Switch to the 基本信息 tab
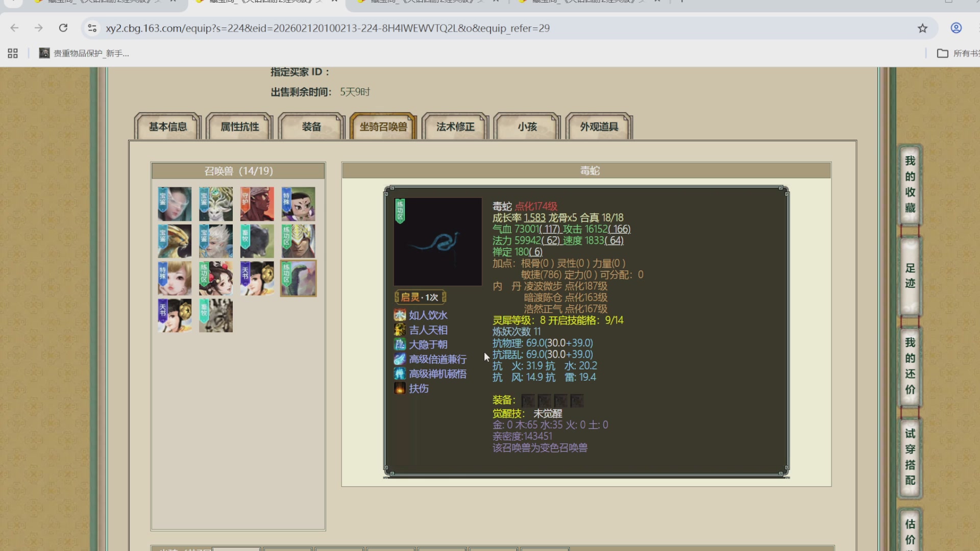This screenshot has width=980, height=551. pyautogui.click(x=167, y=127)
